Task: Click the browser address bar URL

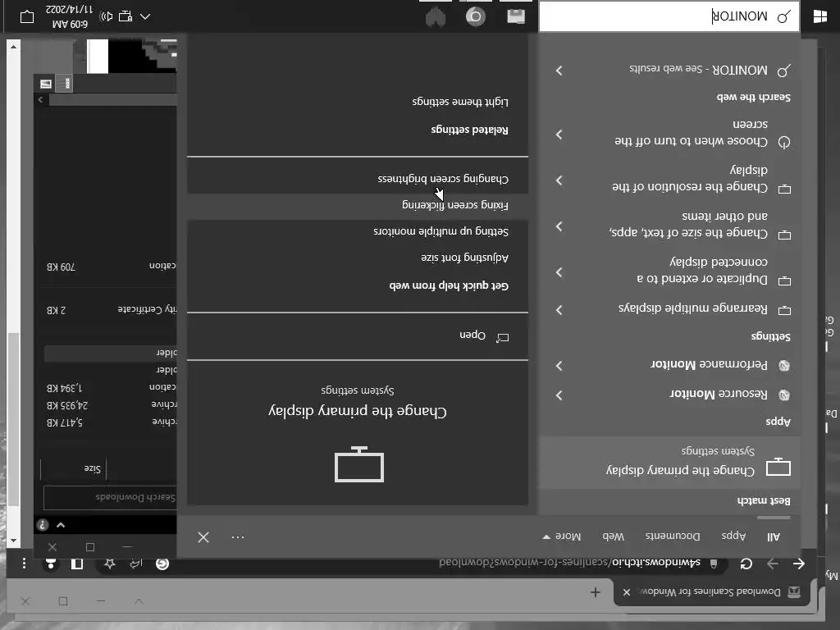Action: point(569,563)
